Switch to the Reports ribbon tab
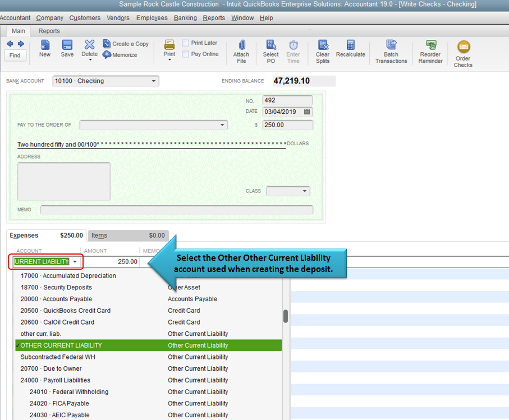509x420 pixels. (x=49, y=31)
